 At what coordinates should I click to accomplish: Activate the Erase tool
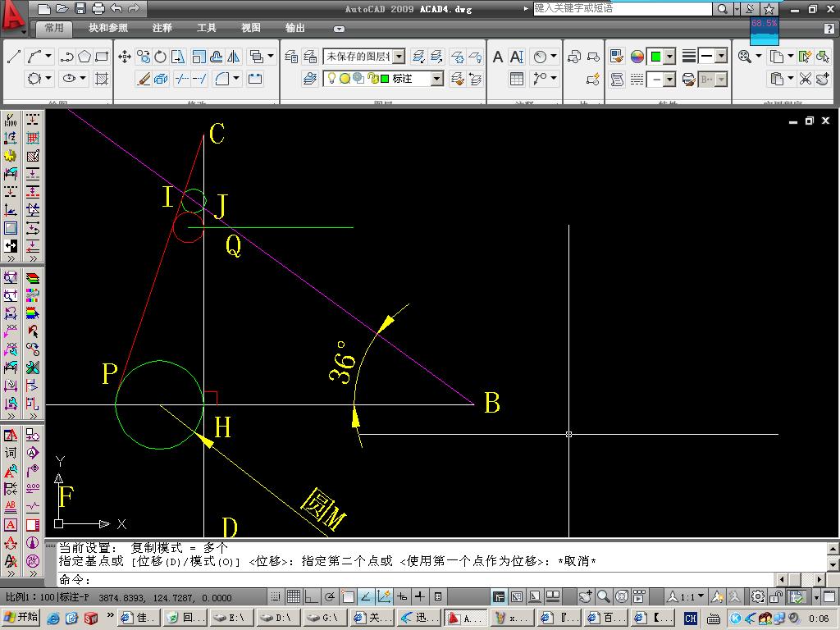click(144, 80)
